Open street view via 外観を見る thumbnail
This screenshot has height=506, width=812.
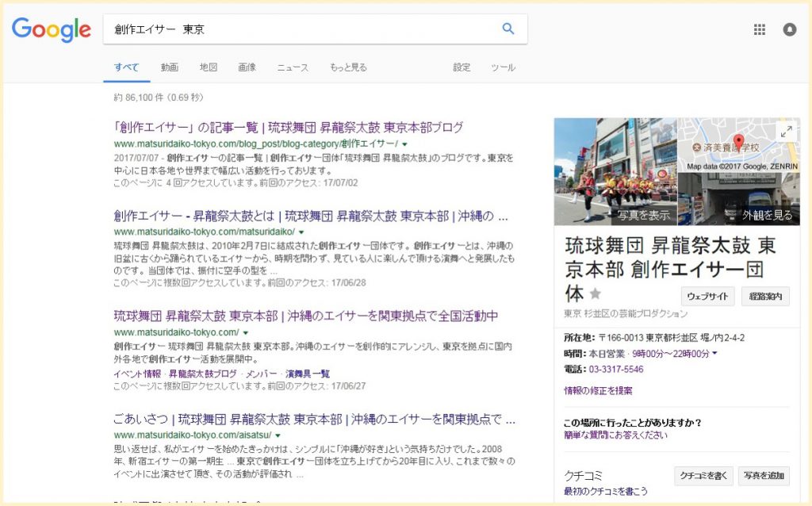point(739,199)
